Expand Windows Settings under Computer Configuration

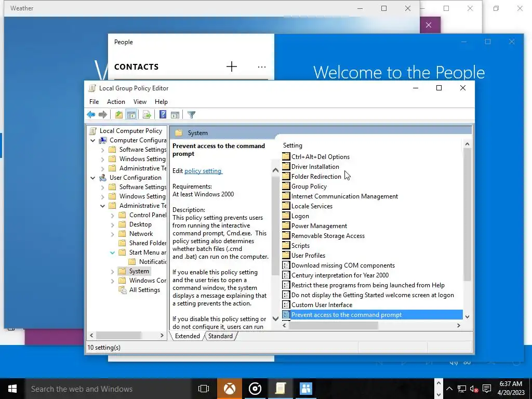102,159
